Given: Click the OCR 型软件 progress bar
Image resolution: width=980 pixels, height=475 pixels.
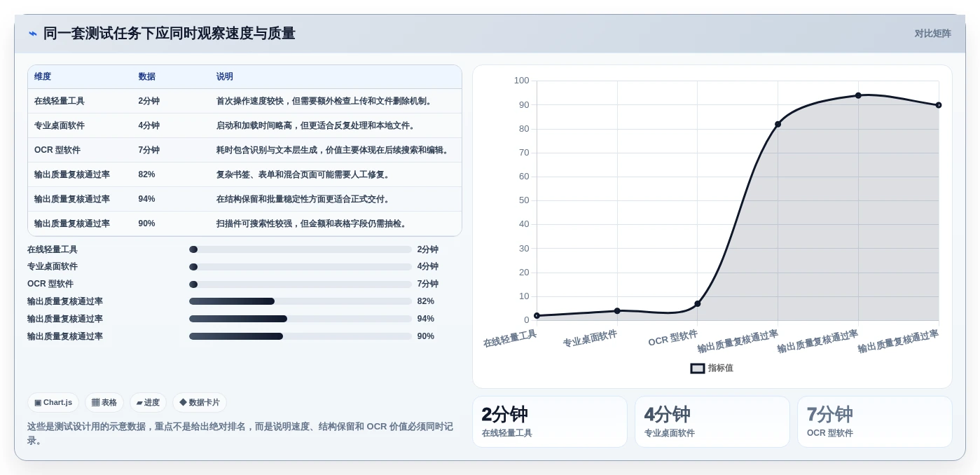Looking at the screenshot, I should (x=301, y=284).
